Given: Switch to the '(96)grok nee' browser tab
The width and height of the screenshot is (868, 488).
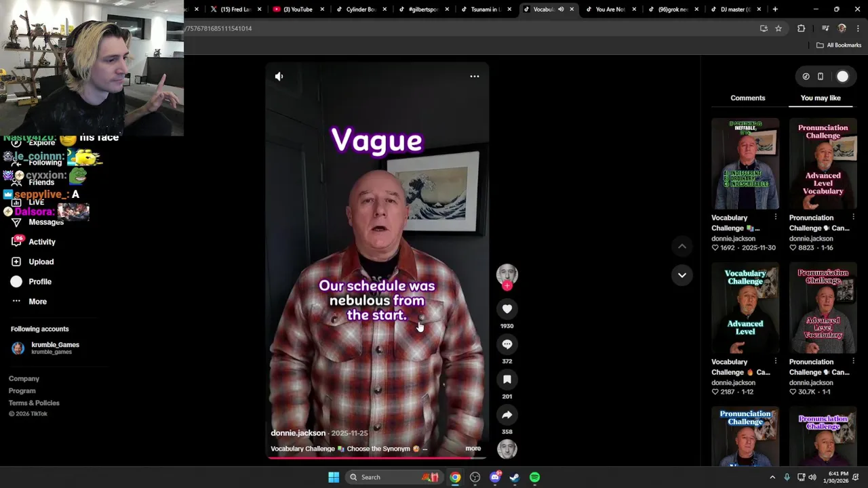Looking at the screenshot, I should [673, 9].
